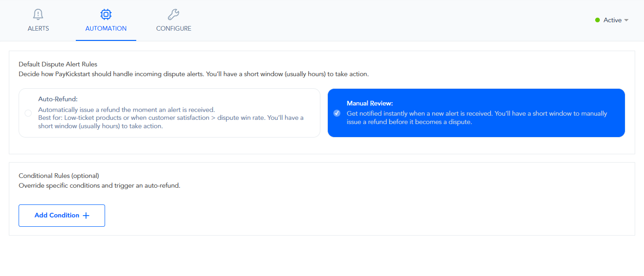
Task: Expand the Active status dropdown arrow
Action: (x=626, y=20)
